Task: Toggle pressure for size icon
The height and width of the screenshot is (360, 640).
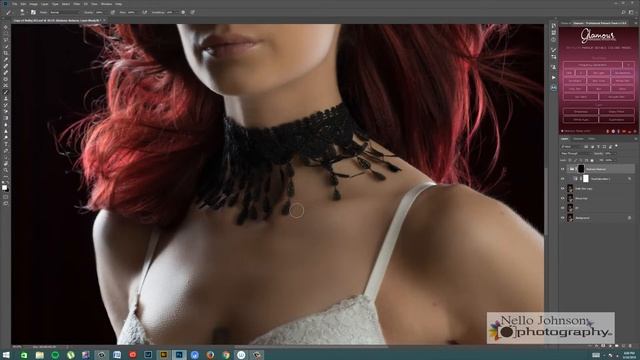Action: 193,12
